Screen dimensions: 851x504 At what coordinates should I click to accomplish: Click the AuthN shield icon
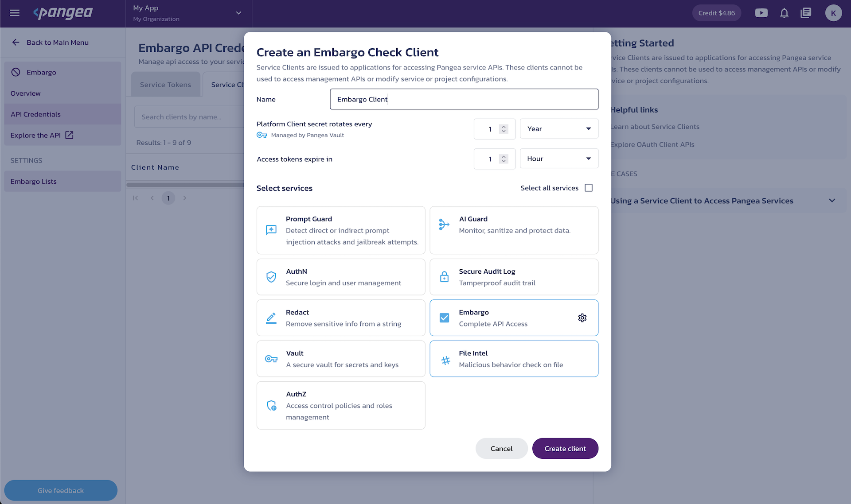pos(271,277)
